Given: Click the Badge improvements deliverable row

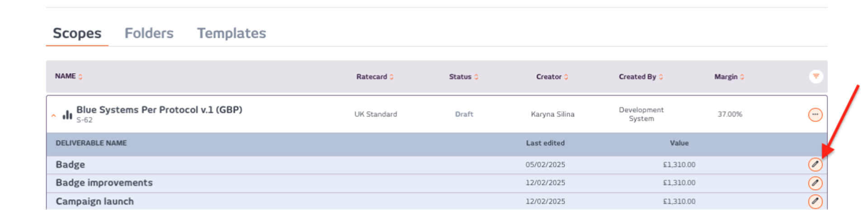Looking at the screenshot, I should tap(437, 183).
